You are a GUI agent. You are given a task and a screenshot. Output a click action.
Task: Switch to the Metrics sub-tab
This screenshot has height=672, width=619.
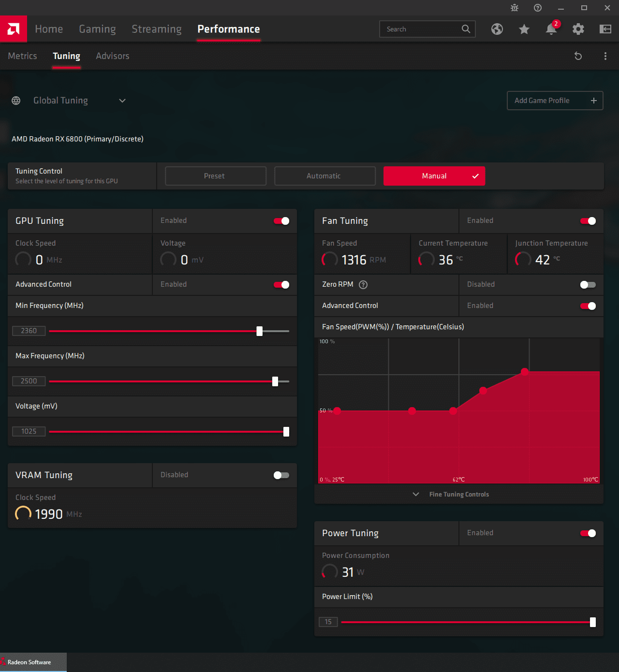click(x=22, y=56)
